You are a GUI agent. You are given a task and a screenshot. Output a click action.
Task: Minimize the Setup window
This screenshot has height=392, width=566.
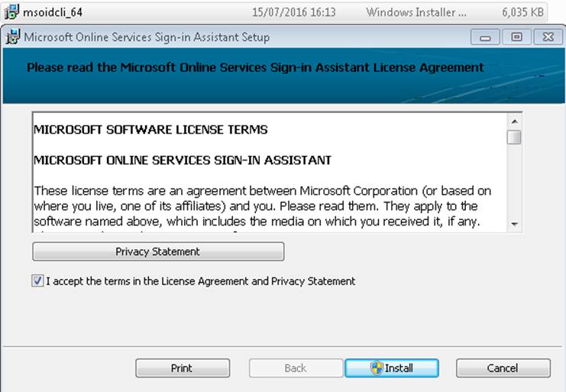coord(485,37)
